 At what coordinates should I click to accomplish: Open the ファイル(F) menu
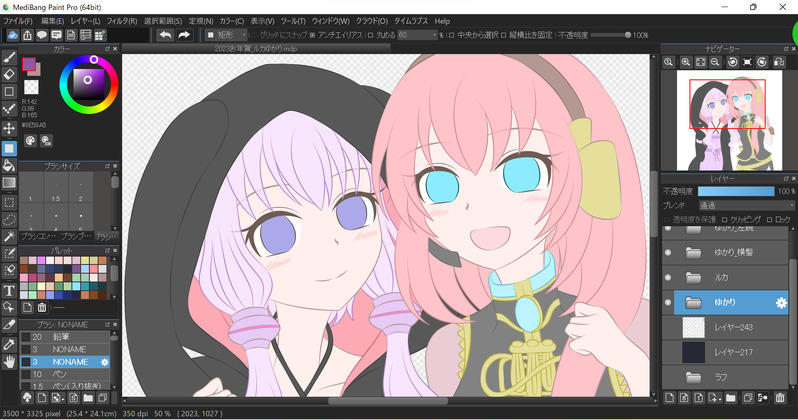18,21
